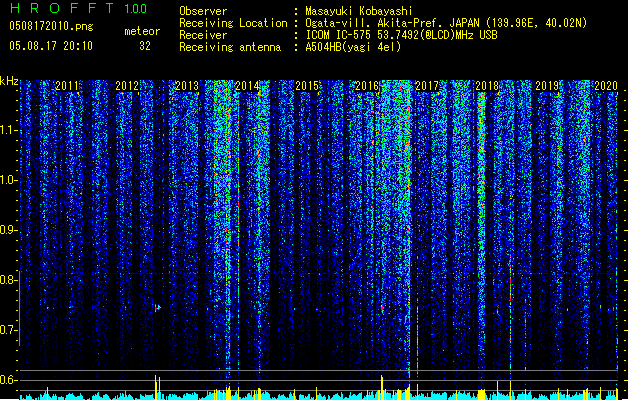Click the kHz axis unit label
This screenshot has height=400, width=629.
[x=9, y=81]
